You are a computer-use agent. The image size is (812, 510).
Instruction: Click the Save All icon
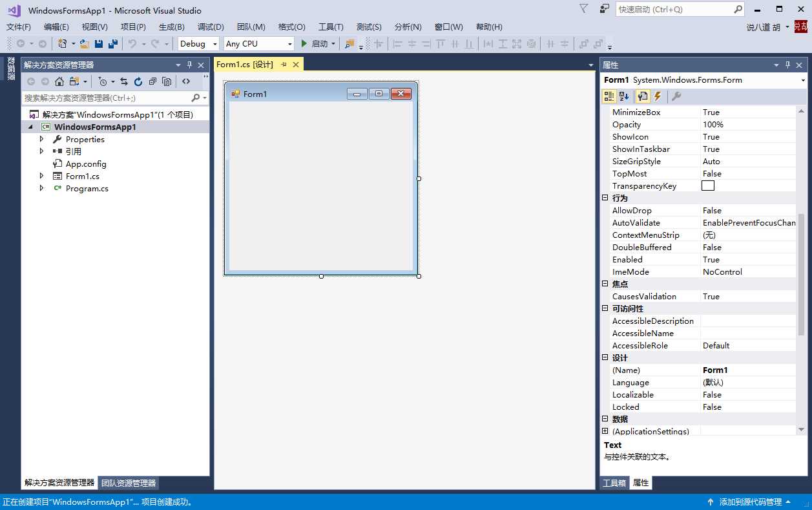pyautogui.click(x=113, y=43)
